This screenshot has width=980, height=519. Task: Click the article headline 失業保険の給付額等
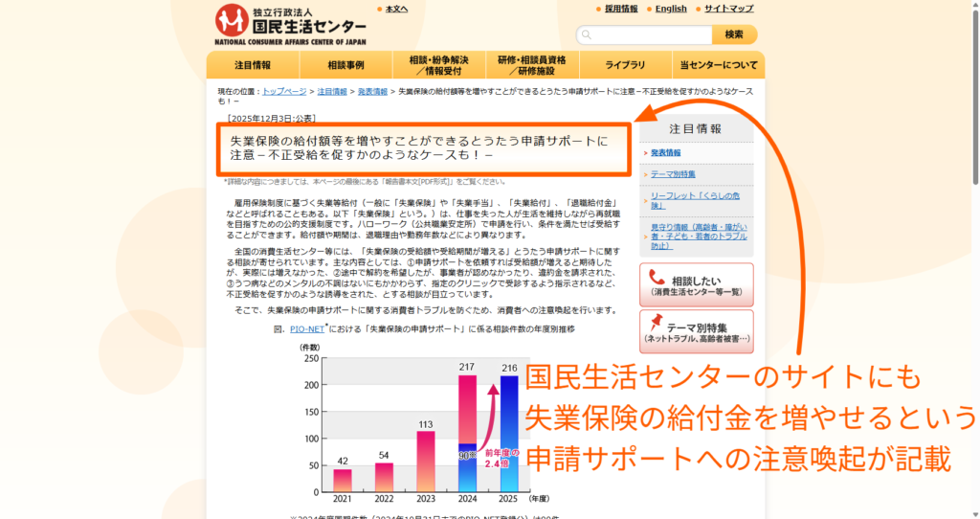tap(419, 147)
